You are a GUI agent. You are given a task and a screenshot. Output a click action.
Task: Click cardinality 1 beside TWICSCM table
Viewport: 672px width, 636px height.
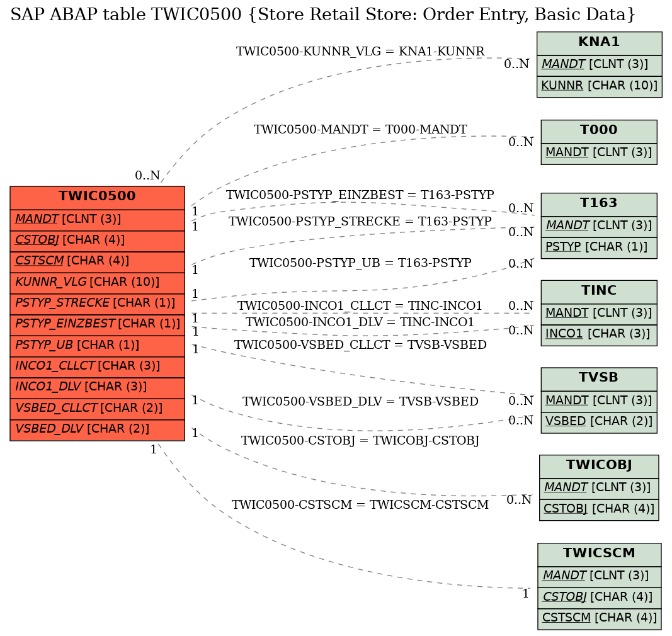coord(526,594)
